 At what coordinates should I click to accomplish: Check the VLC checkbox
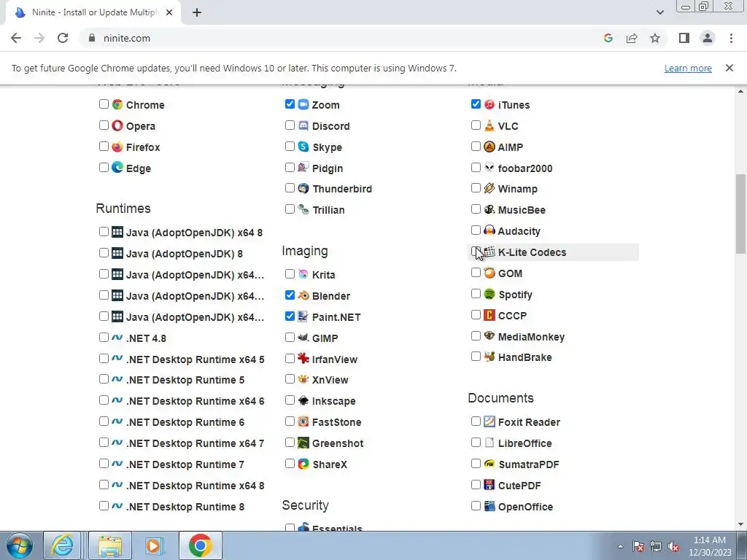(476, 125)
